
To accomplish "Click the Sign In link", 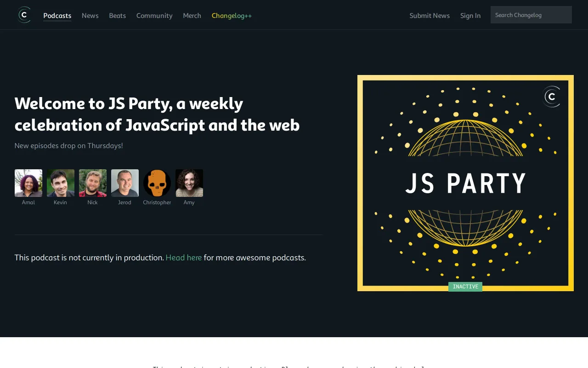I will click(x=470, y=16).
